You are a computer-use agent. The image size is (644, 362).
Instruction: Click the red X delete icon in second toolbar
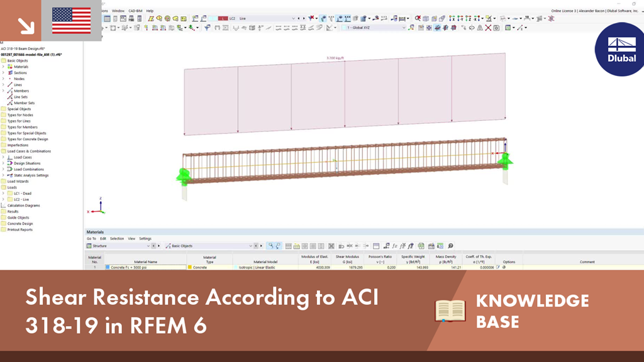(x=488, y=28)
